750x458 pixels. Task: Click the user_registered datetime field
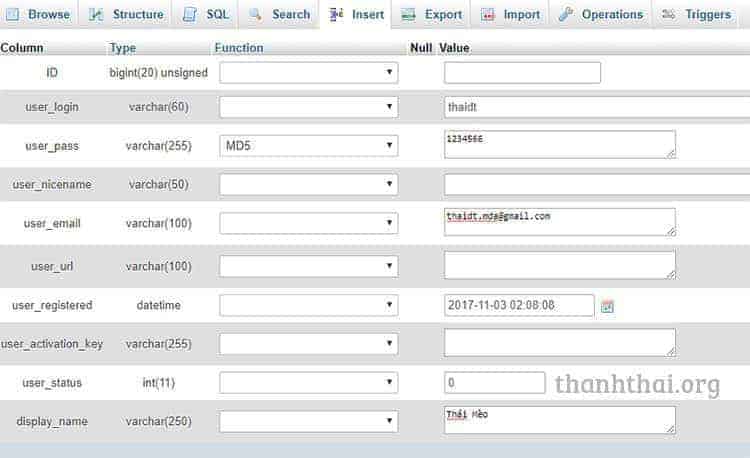(518, 305)
